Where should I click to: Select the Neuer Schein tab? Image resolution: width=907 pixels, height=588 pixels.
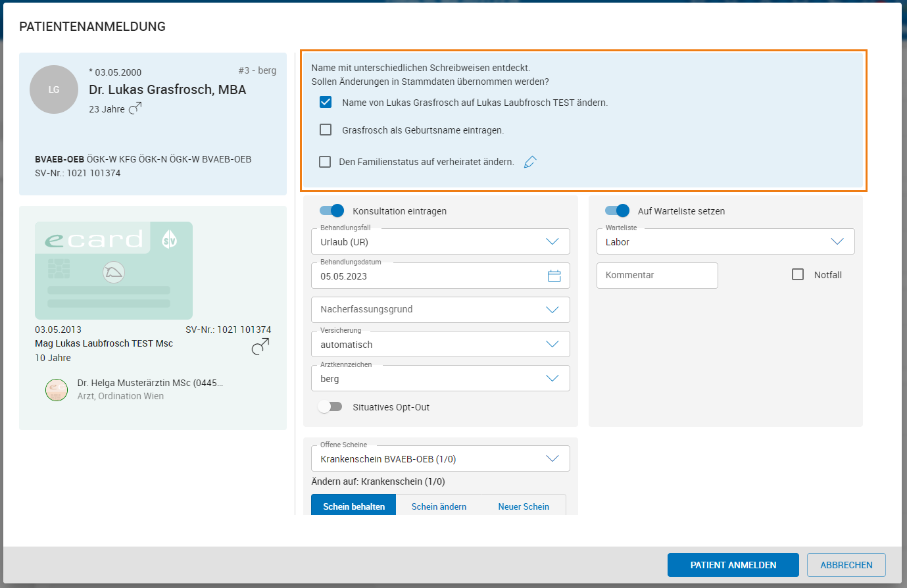pyautogui.click(x=524, y=506)
